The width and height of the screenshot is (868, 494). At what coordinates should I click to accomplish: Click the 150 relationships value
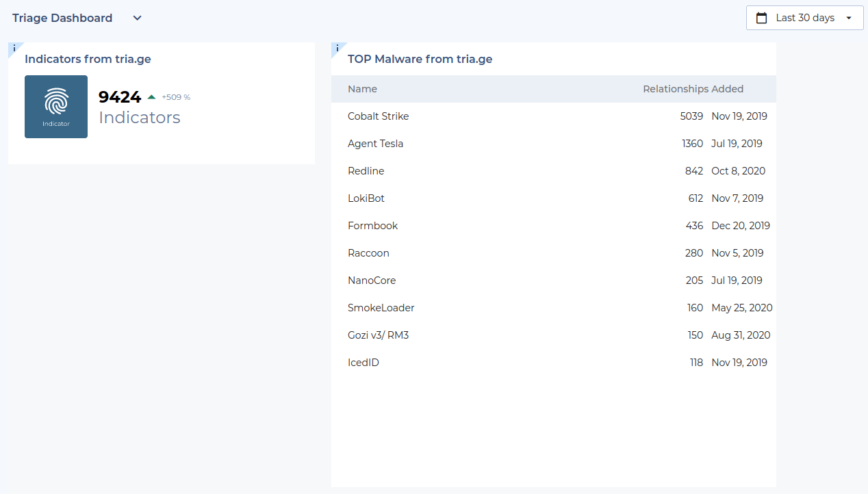point(695,335)
